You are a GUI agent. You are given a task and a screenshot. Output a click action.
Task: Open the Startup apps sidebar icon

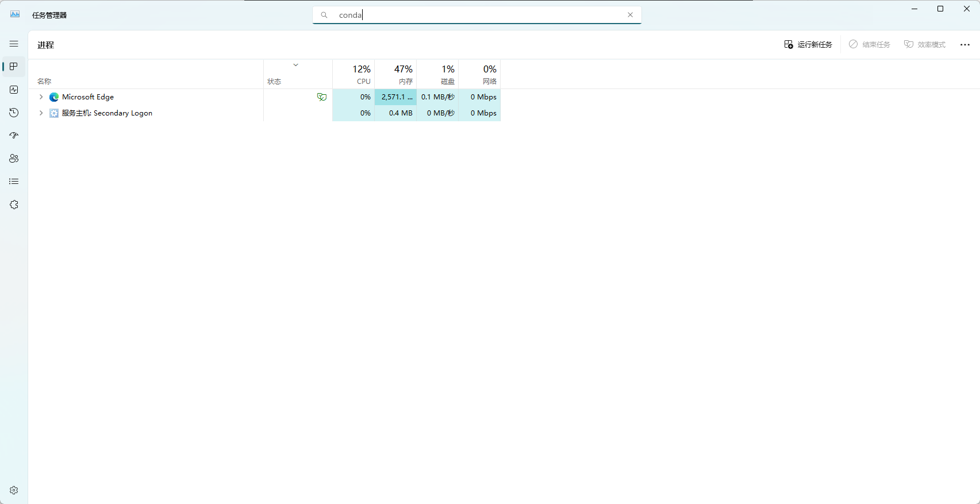[14, 136]
